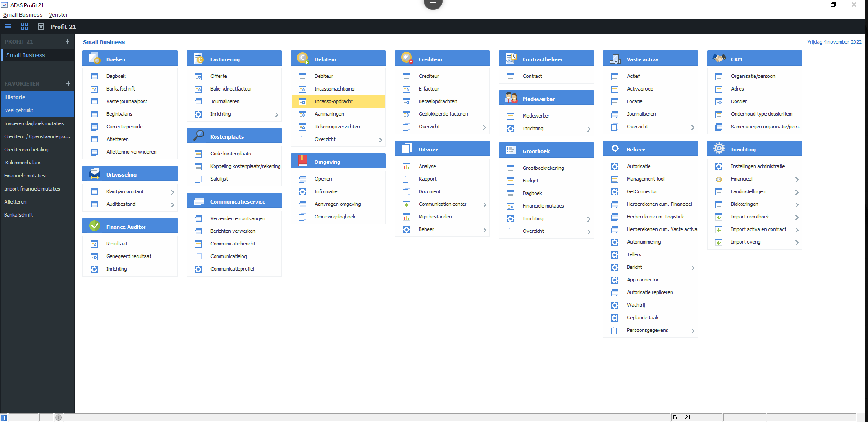The height and width of the screenshot is (422, 868).
Task: Open the Venster menu
Action: coord(58,15)
